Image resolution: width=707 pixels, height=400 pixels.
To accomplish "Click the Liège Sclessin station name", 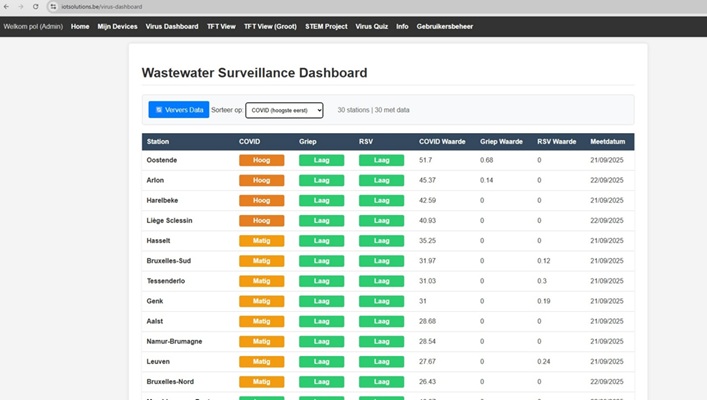I will point(169,221).
